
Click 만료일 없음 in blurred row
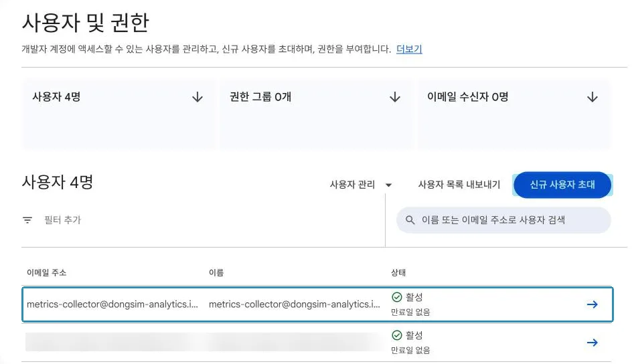410,351
